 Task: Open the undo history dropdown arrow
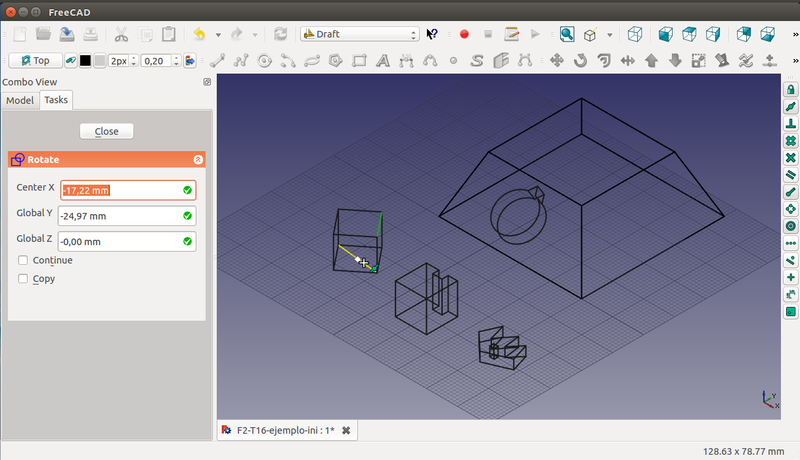[218, 34]
